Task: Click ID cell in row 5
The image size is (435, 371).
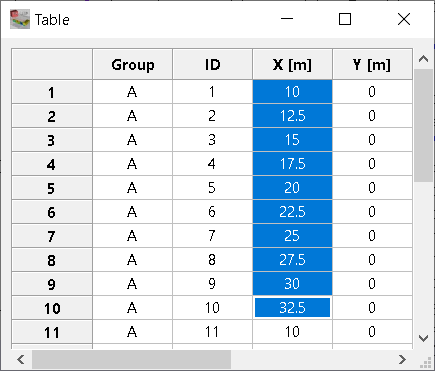Action: click(212, 188)
